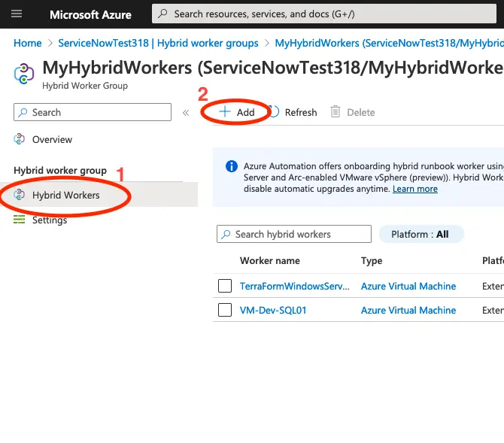Open the Azure portal hamburger menu
Screen dimensions: 504x443
pos(17,14)
